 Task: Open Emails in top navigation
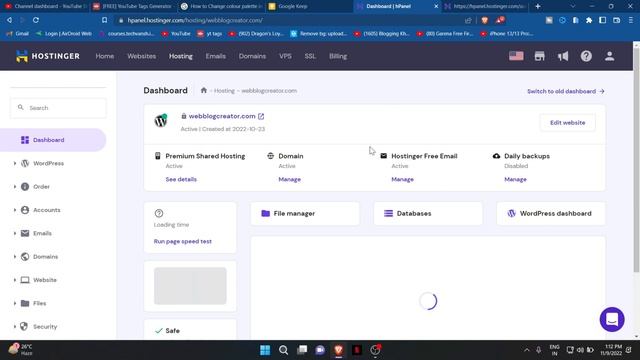coord(216,56)
